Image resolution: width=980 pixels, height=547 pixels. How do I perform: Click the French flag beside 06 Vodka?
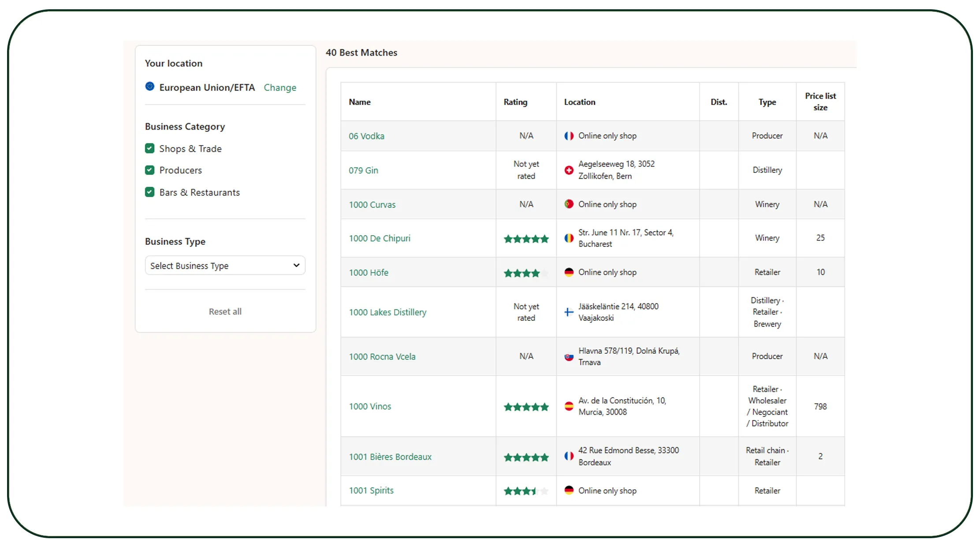pos(569,136)
